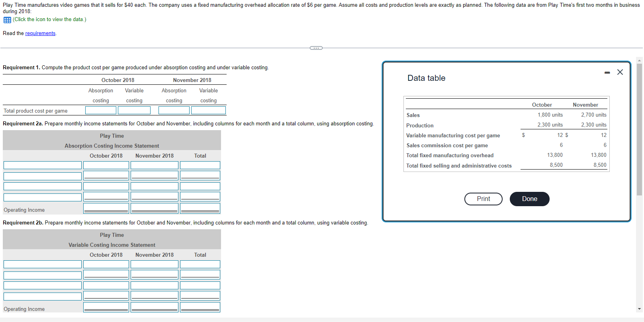Click the page scrollbar up arrow

[x=640, y=60]
